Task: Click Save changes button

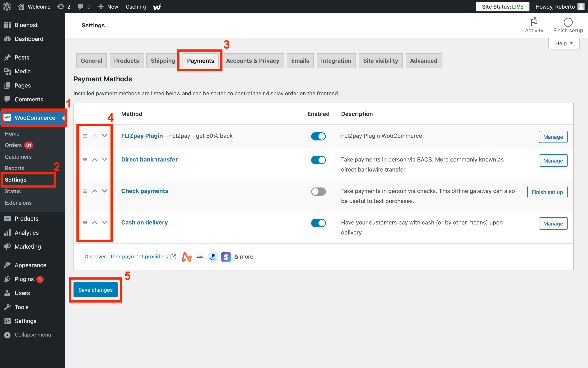Action: click(x=95, y=290)
